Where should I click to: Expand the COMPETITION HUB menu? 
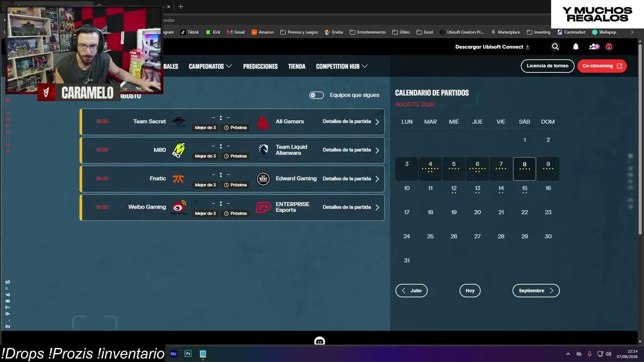coord(342,66)
